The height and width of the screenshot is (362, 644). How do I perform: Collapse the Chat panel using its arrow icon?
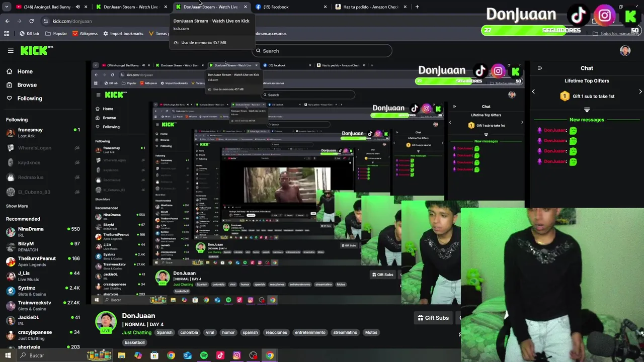[x=539, y=68]
